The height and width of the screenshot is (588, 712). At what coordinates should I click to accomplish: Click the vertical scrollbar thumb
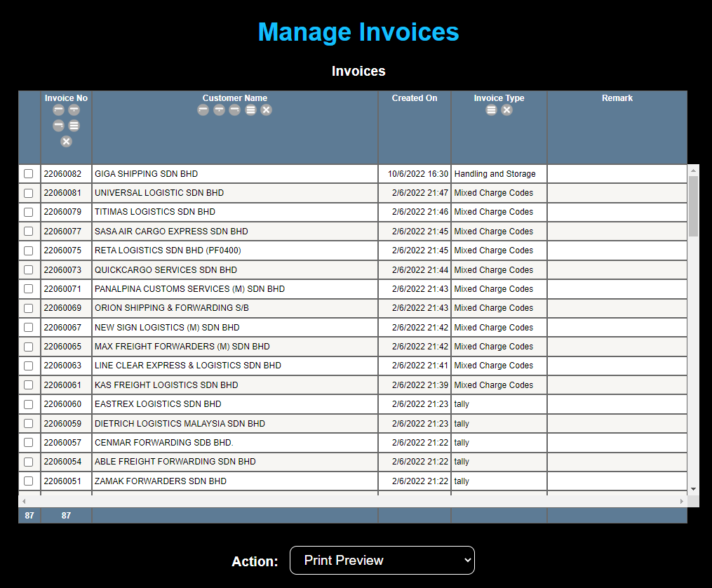693,206
